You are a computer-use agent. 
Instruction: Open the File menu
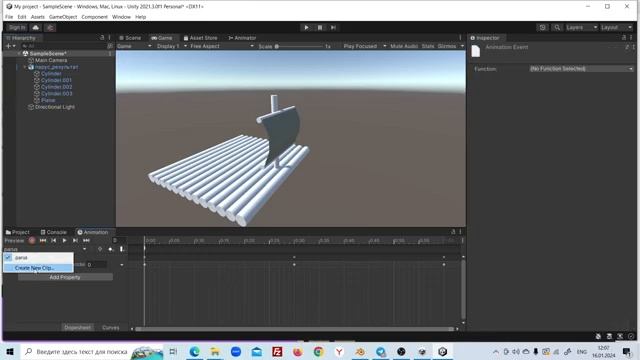click(9, 17)
